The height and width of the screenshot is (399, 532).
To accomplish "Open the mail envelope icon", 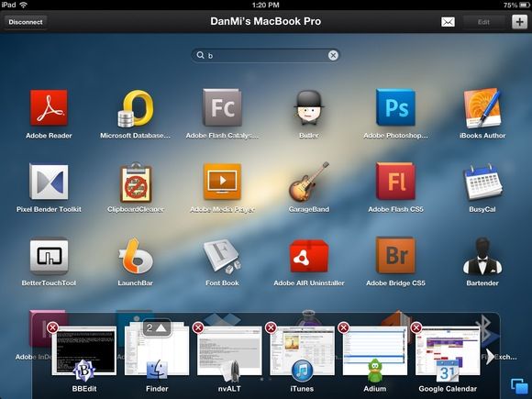I will coord(448,22).
